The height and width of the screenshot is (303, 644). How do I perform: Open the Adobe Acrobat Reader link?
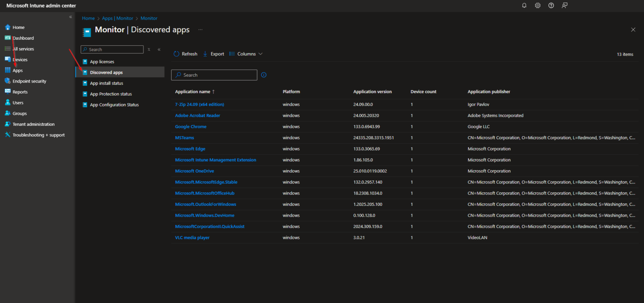(x=197, y=116)
